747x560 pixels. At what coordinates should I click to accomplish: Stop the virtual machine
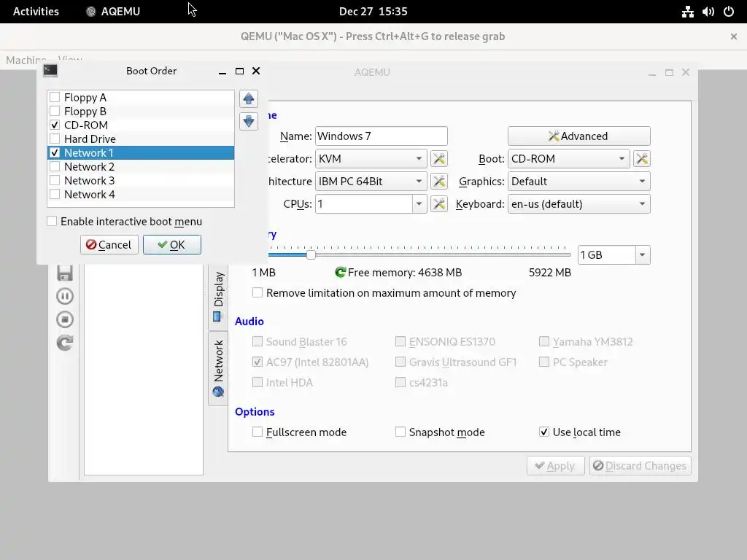click(65, 319)
